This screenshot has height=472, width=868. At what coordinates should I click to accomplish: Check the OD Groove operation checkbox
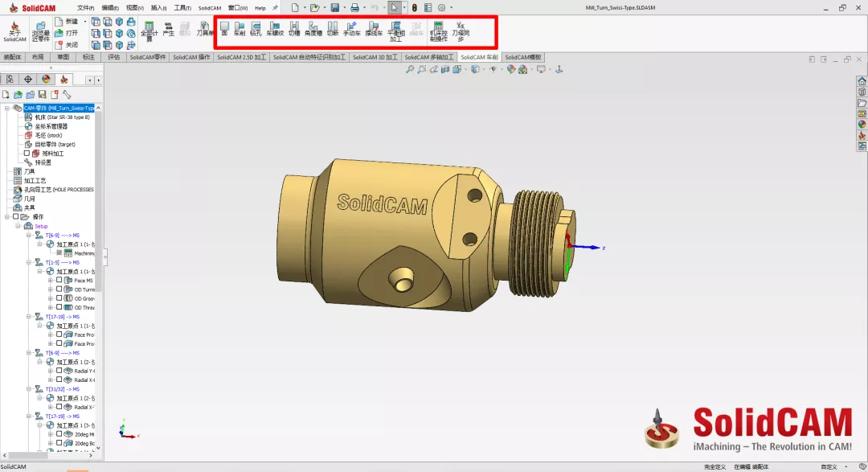click(x=59, y=298)
